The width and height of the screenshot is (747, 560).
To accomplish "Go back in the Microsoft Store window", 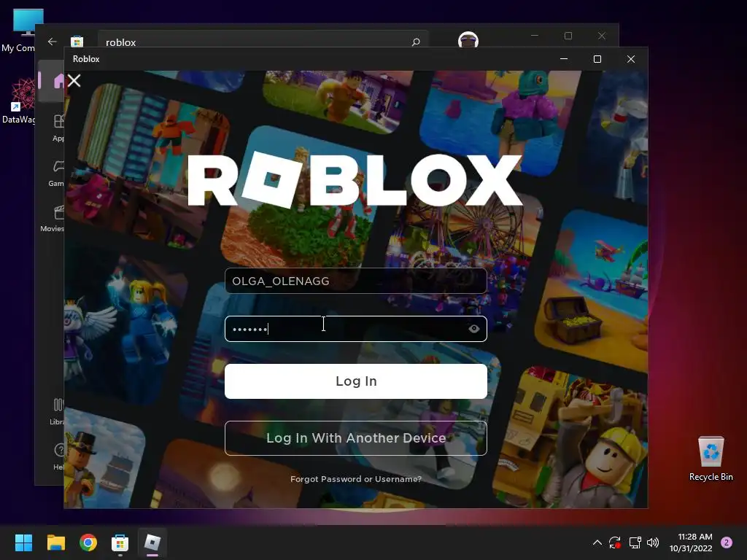I will pyautogui.click(x=53, y=42).
